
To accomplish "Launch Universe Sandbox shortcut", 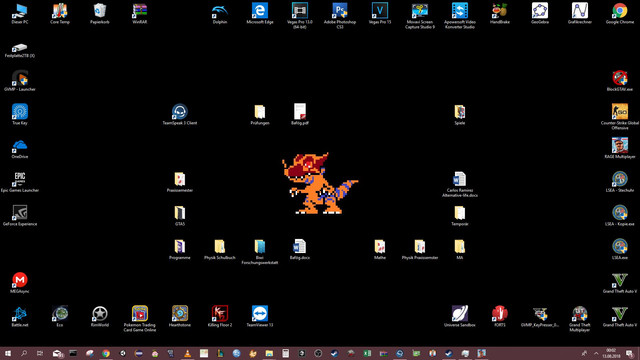I will [x=460, y=316].
